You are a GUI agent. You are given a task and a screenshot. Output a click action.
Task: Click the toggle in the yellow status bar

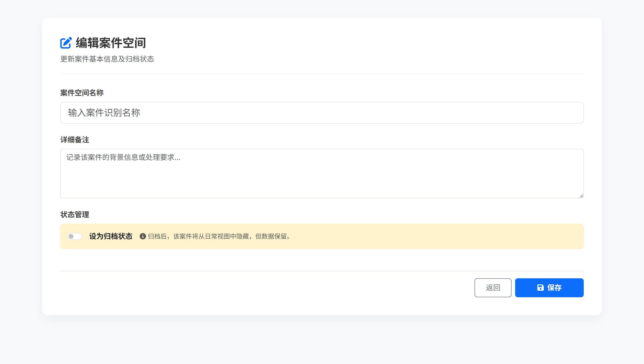74,236
